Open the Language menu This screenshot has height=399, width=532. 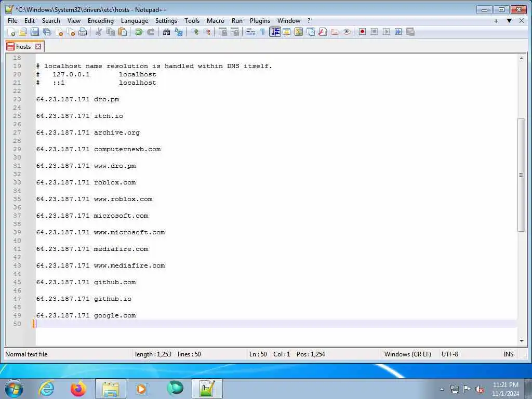point(135,21)
